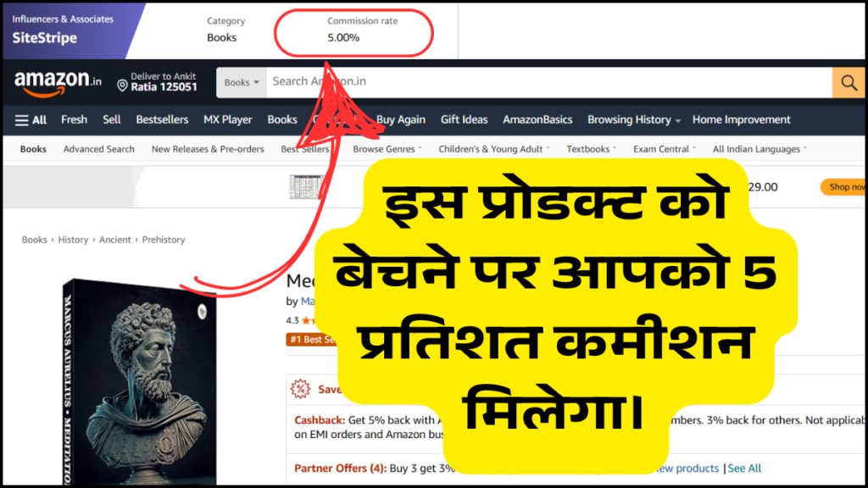Select Books in the subnav bar

33,149
